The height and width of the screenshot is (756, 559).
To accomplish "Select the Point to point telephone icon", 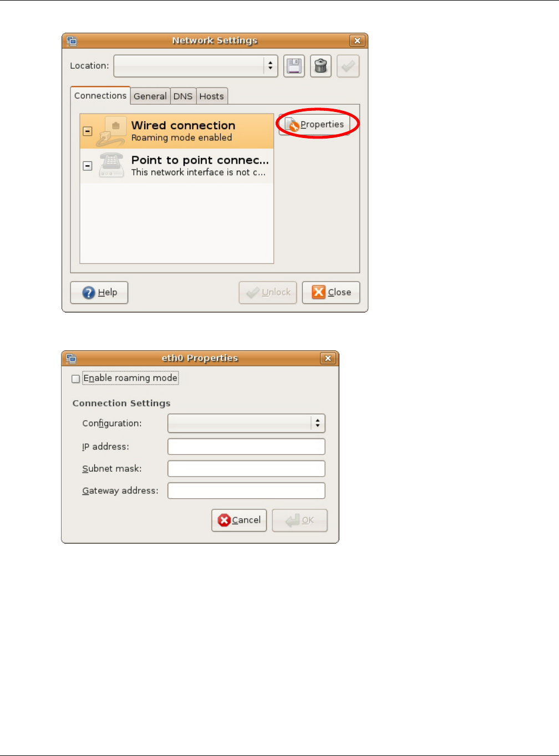I will (111, 165).
